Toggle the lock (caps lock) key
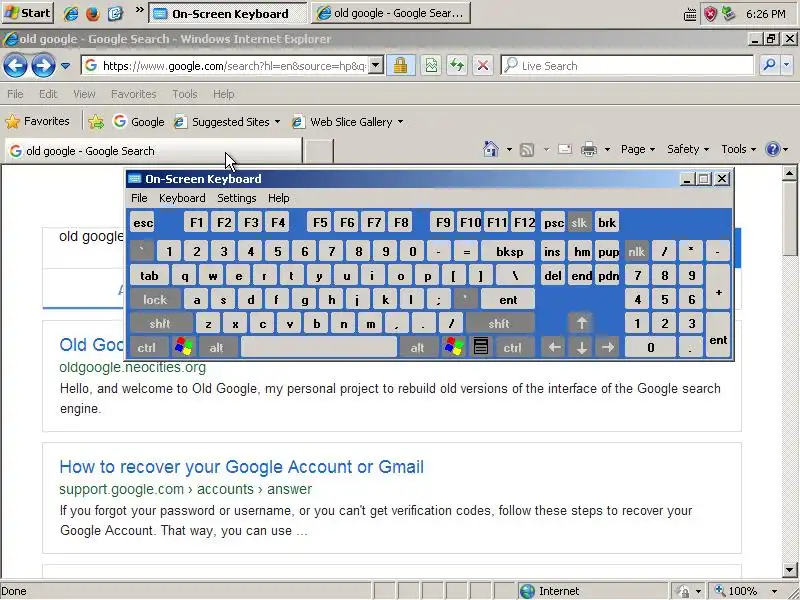Viewport: 800px width, 600px height. pos(155,299)
